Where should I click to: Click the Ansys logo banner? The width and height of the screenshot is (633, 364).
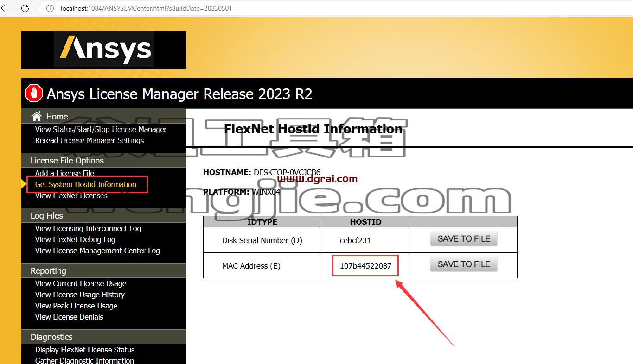pos(103,50)
